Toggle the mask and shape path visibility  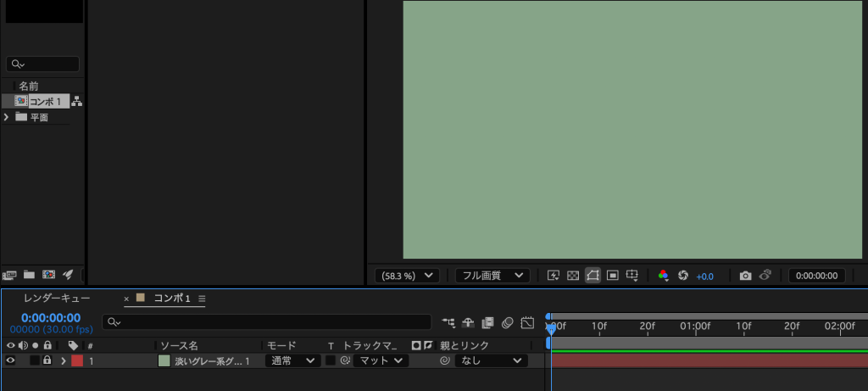coord(593,276)
